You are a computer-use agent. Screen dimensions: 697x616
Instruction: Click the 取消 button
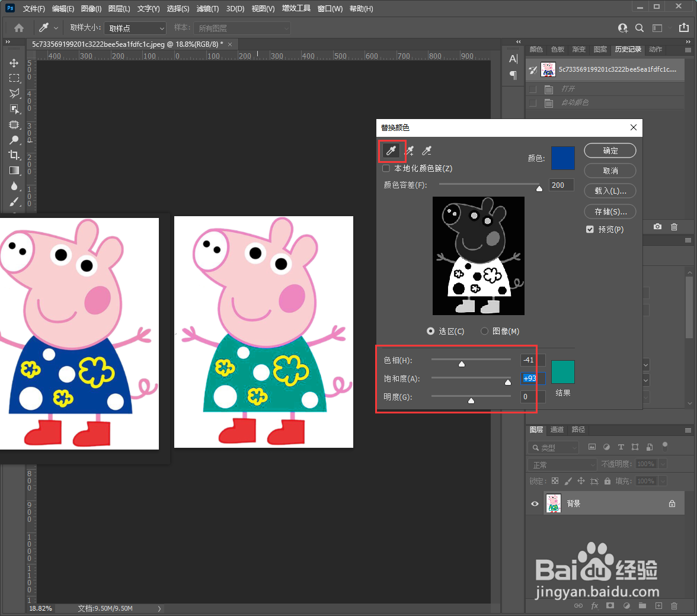pos(610,171)
